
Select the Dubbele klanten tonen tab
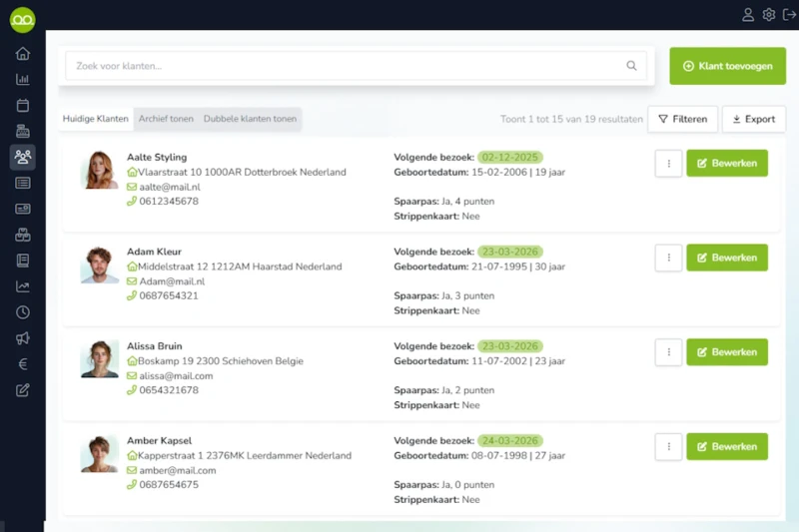[x=250, y=119]
